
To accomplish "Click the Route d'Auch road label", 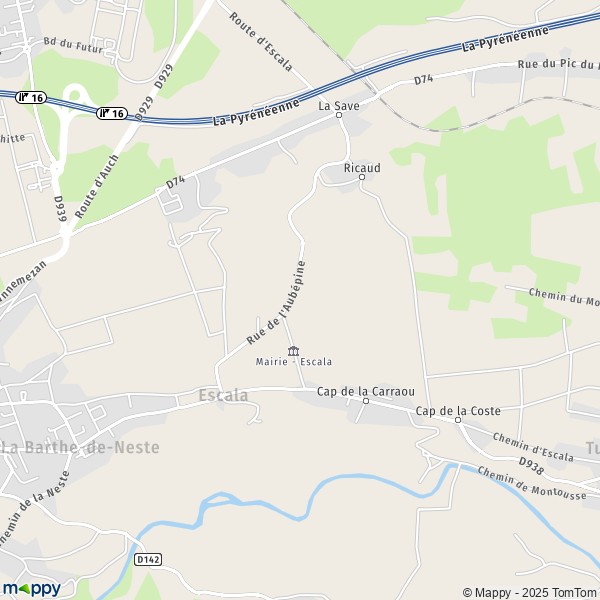I will (x=96, y=186).
